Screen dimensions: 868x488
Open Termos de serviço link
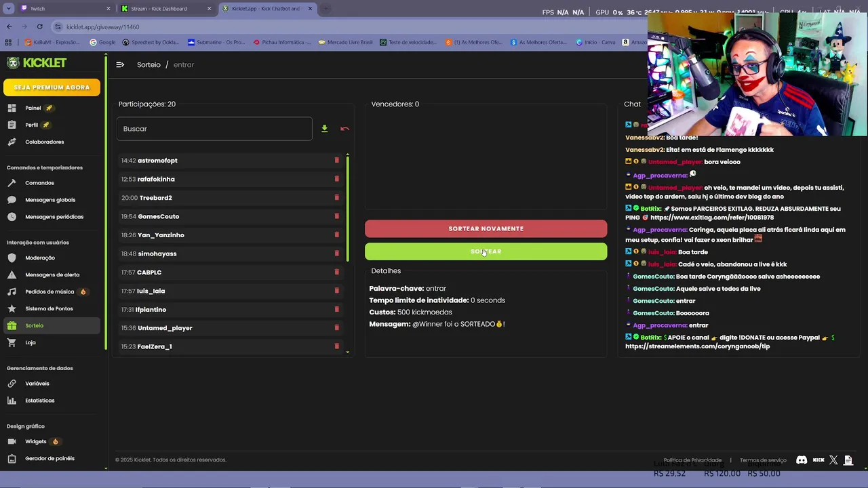point(763,460)
